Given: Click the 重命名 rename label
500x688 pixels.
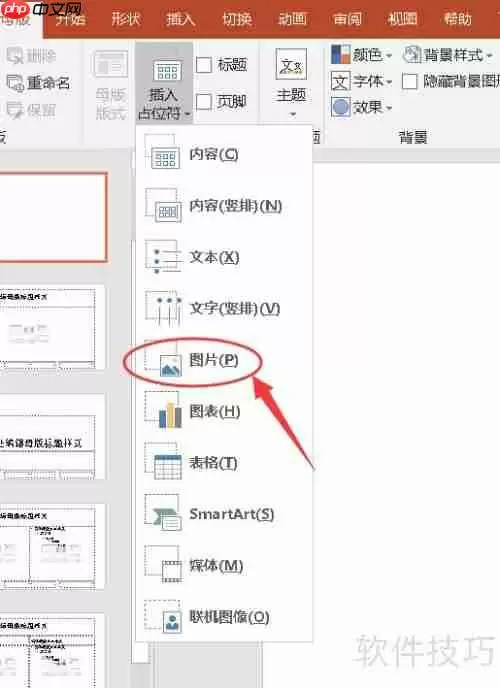Looking at the screenshot, I should point(48,82).
